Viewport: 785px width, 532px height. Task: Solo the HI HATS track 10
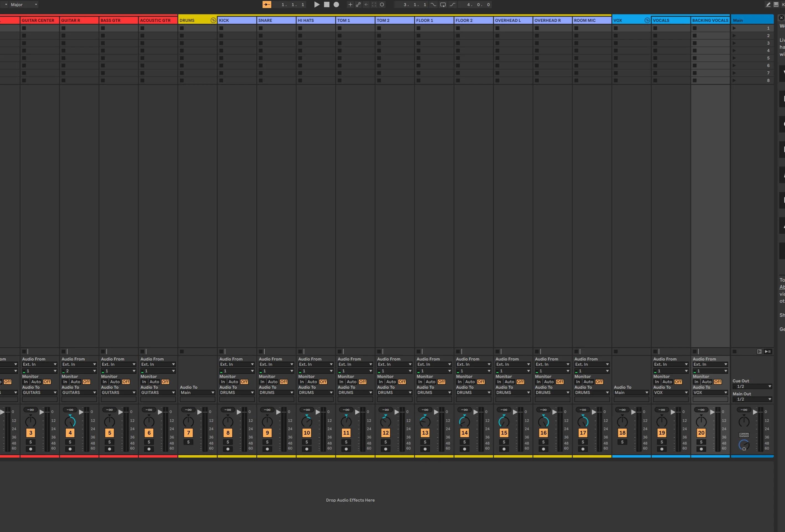[307, 442]
